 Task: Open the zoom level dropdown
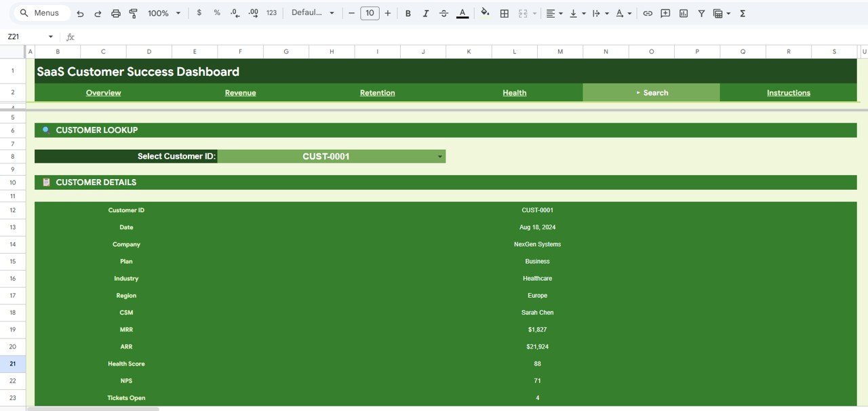coord(163,13)
